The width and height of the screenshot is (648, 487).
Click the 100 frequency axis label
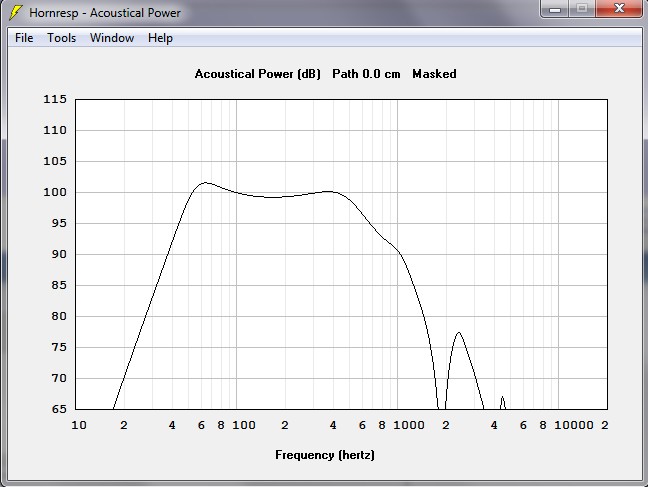pos(244,425)
